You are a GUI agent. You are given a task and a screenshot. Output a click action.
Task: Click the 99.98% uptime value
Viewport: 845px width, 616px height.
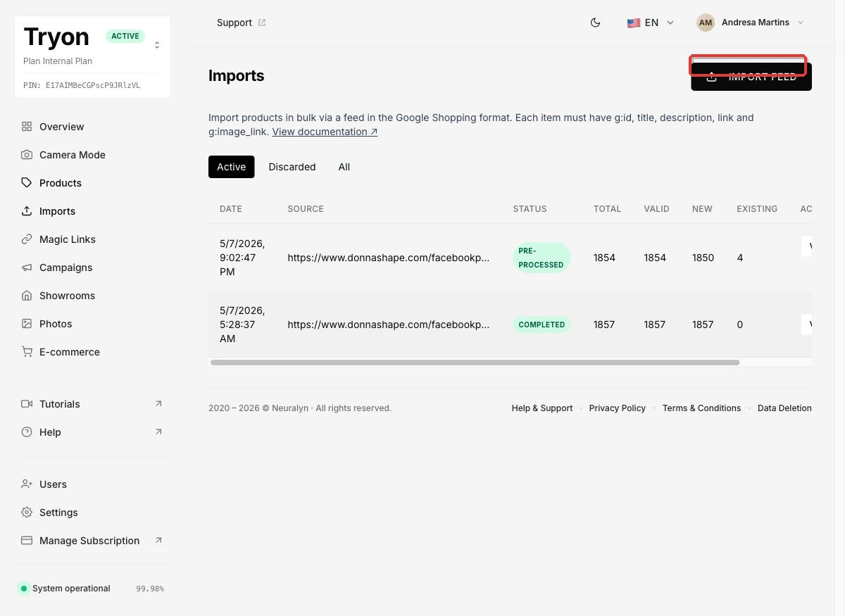click(150, 589)
